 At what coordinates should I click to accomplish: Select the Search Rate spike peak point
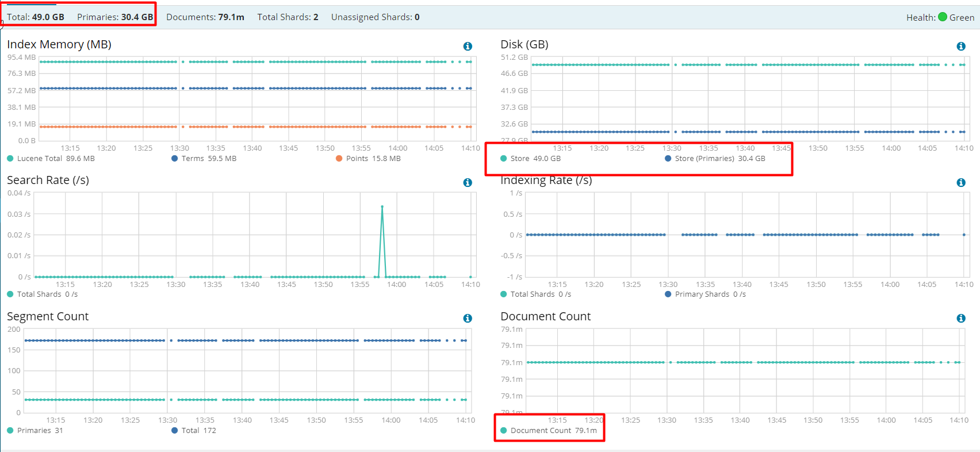point(382,206)
